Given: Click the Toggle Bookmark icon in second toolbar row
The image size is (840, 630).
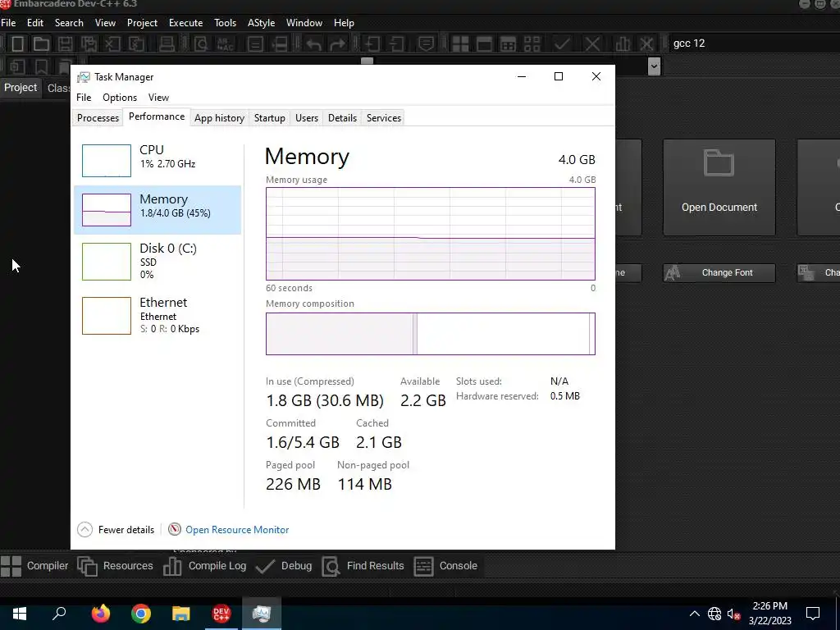Looking at the screenshot, I should pyautogui.click(x=41, y=66).
